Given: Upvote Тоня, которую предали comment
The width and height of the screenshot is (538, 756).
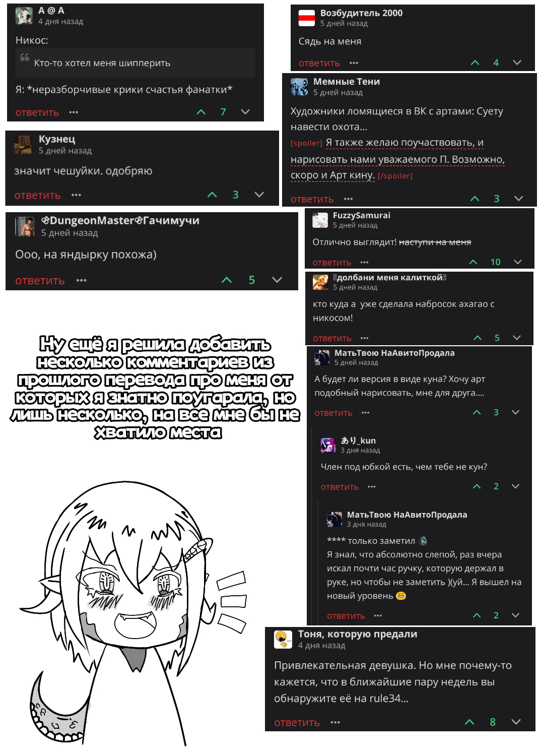Looking at the screenshot, I should (469, 722).
